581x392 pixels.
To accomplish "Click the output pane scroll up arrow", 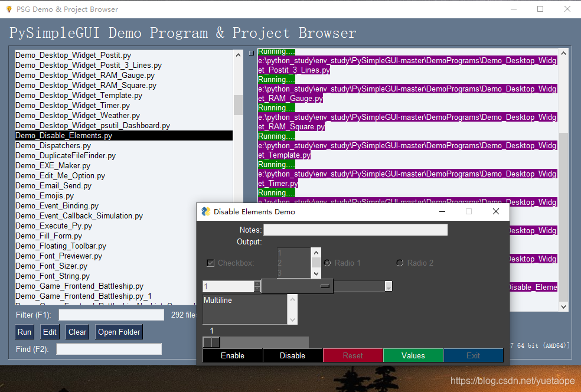I will point(564,53).
